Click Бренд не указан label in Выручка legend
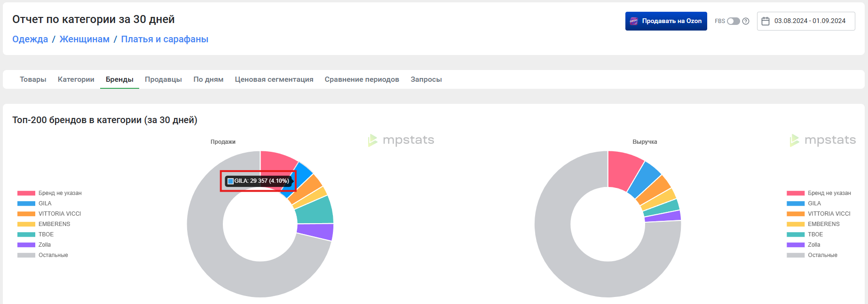868x304 pixels. point(829,193)
